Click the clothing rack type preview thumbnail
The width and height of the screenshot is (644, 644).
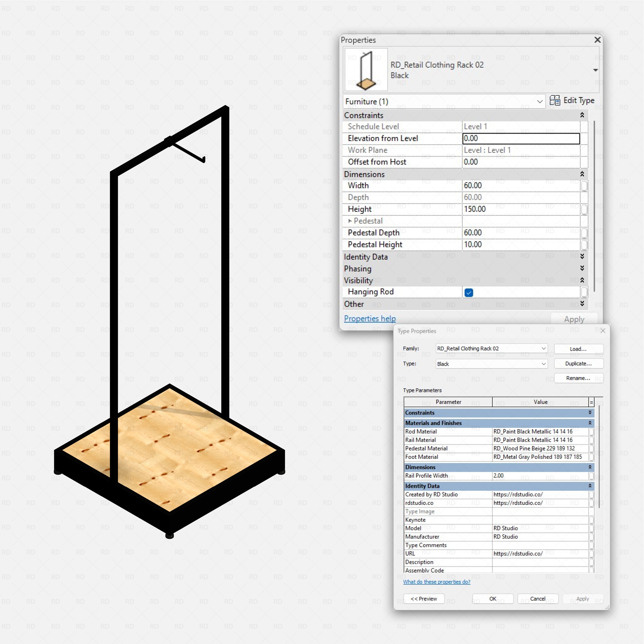(x=366, y=70)
